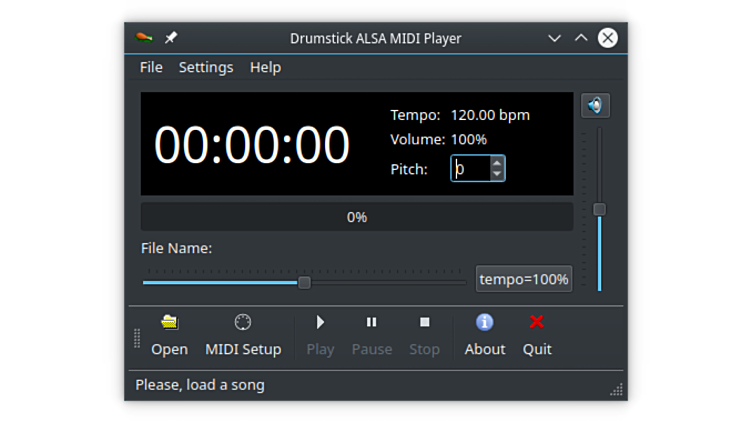The image size is (752, 423).
Task: Reset volume with the speaker icon button
Action: point(595,106)
